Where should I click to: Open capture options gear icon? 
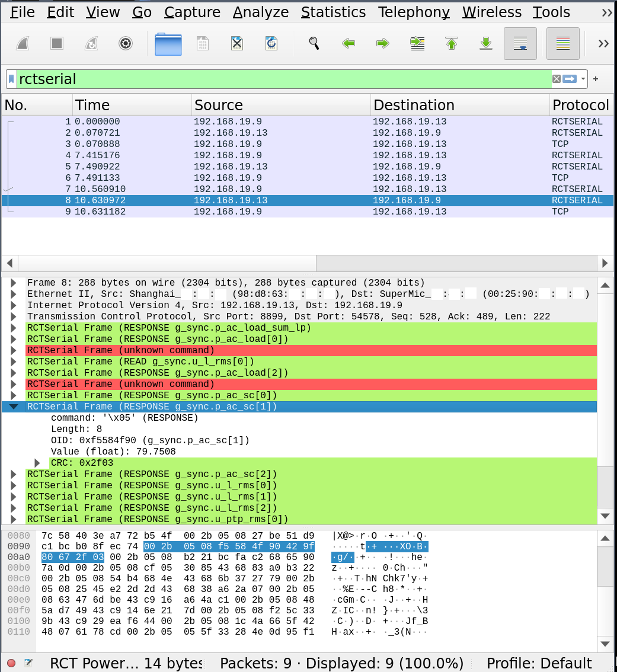click(x=126, y=43)
